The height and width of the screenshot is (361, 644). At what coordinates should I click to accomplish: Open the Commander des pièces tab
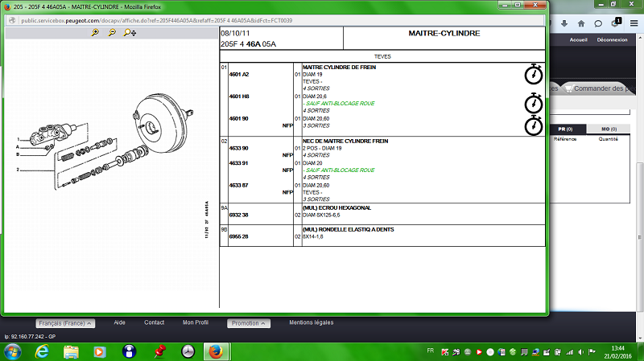(599, 88)
